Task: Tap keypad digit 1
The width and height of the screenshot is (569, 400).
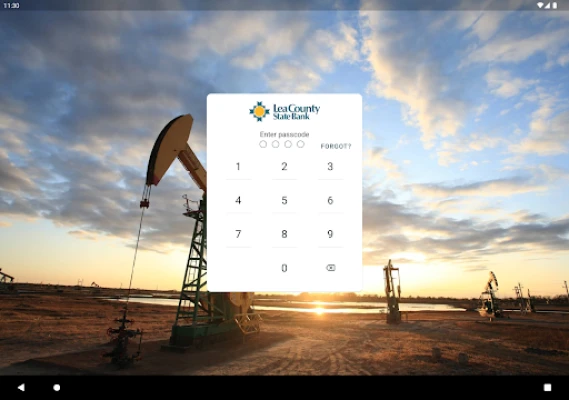Action: click(x=238, y=166)
